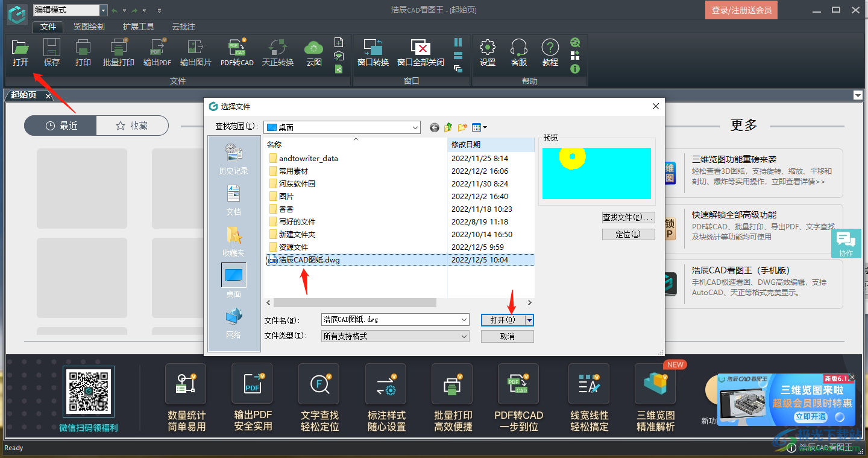Screen dimensions: 868x458
Task: Expand the 编辑模式 mode dropdown
Action: [x=103, y=10]
